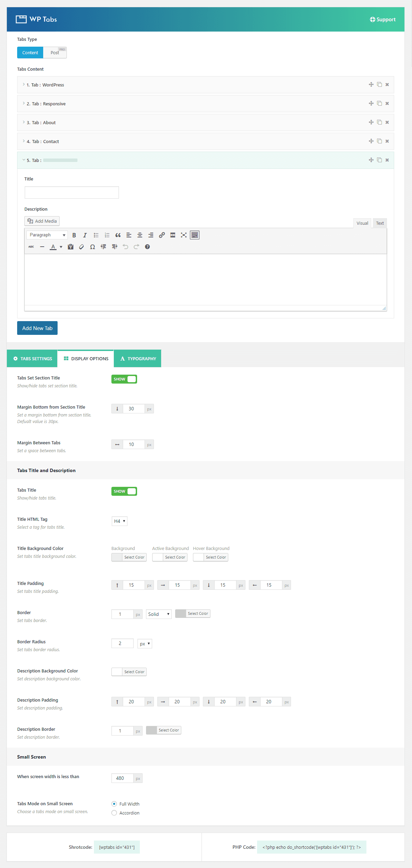Remove tab 5 with its X icon
The height and width of the screenshot is (868, 412).
387,160
